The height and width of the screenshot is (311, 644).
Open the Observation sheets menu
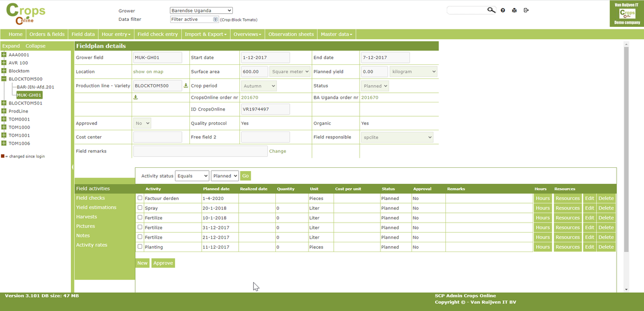tap(291, 34)
